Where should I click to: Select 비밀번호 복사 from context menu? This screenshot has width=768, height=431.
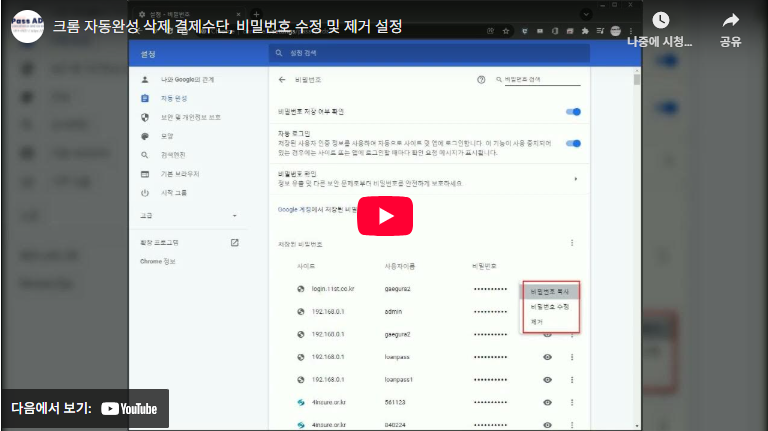(550, 291)
